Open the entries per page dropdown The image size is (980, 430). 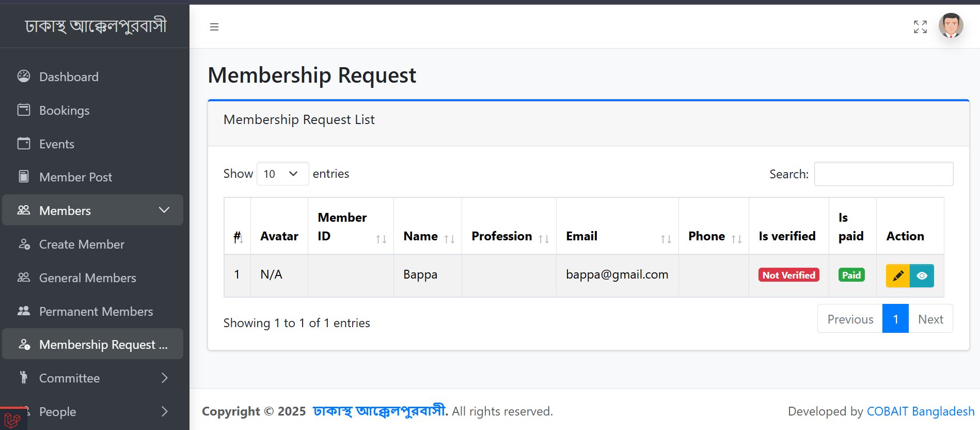[x=282, y=174]
